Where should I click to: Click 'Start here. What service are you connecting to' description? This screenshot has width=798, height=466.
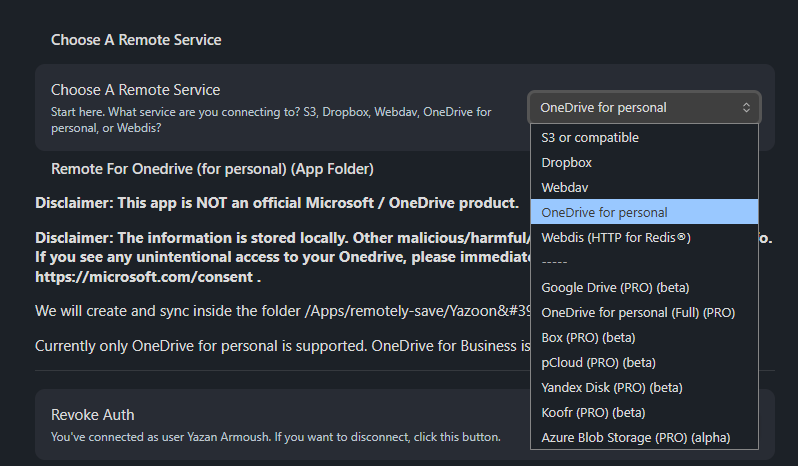tap(271, 120)
